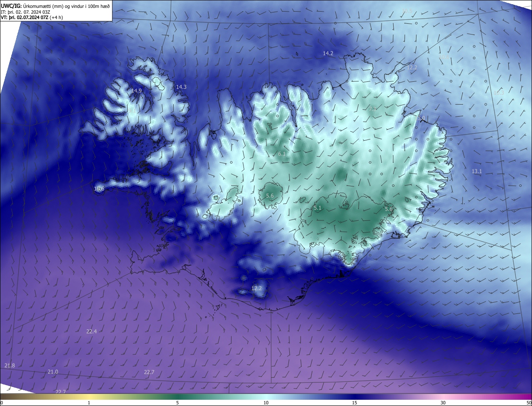The width and height of the screenshot is (532, 406).
Task: Click the faint 10.5 value label
Action: [407, 11]
